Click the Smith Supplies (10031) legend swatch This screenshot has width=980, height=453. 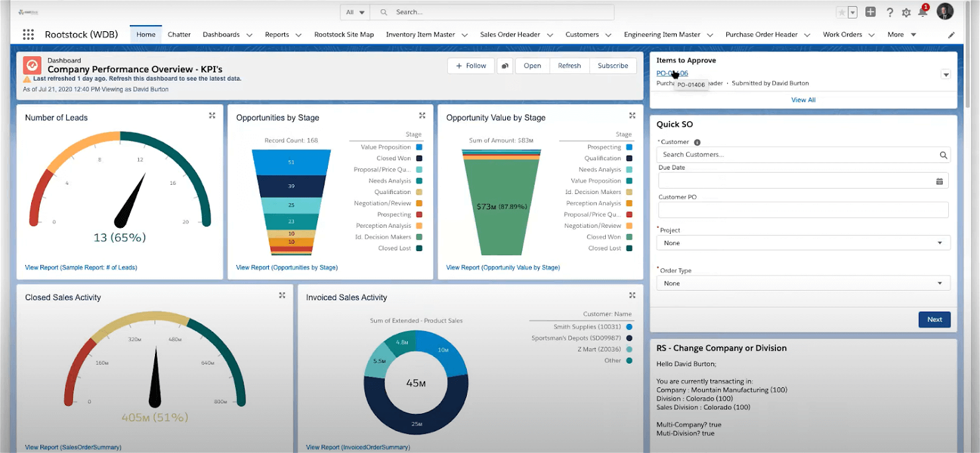click(629, 327)
